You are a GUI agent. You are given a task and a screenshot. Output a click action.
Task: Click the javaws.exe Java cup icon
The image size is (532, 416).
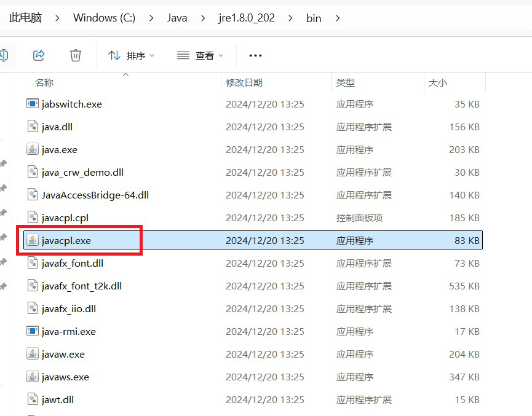[x=32, y=376]
